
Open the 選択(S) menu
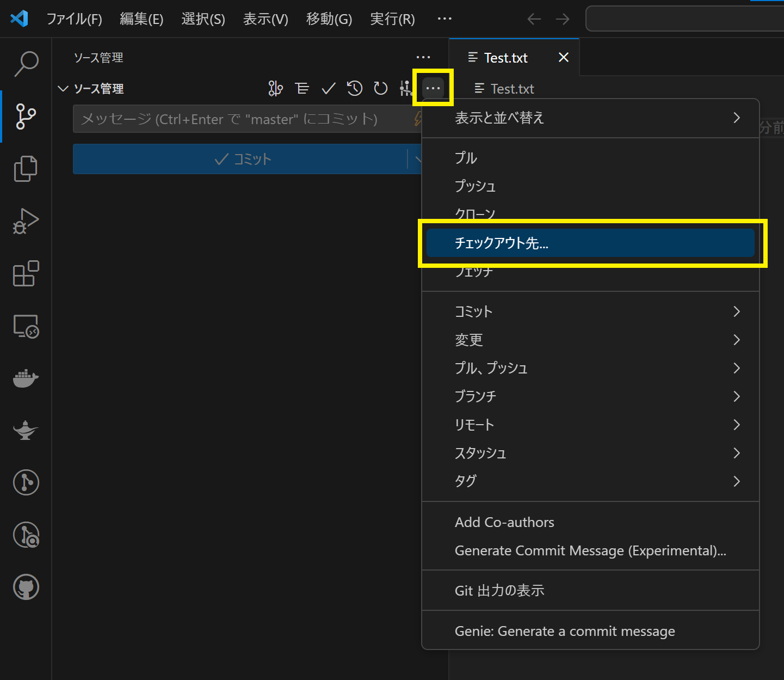(x=203, y=19)
